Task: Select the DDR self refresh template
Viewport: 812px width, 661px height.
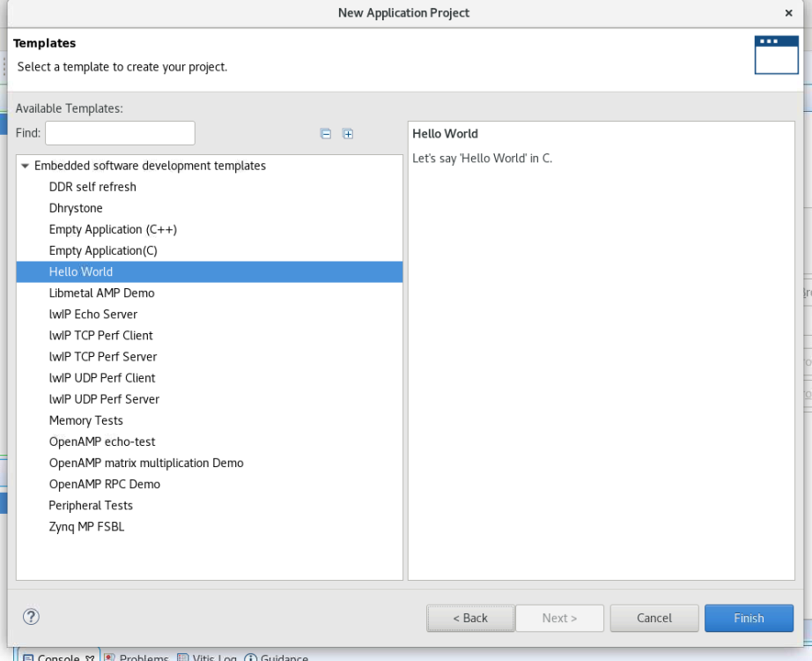Action: [x=92, y=187]
